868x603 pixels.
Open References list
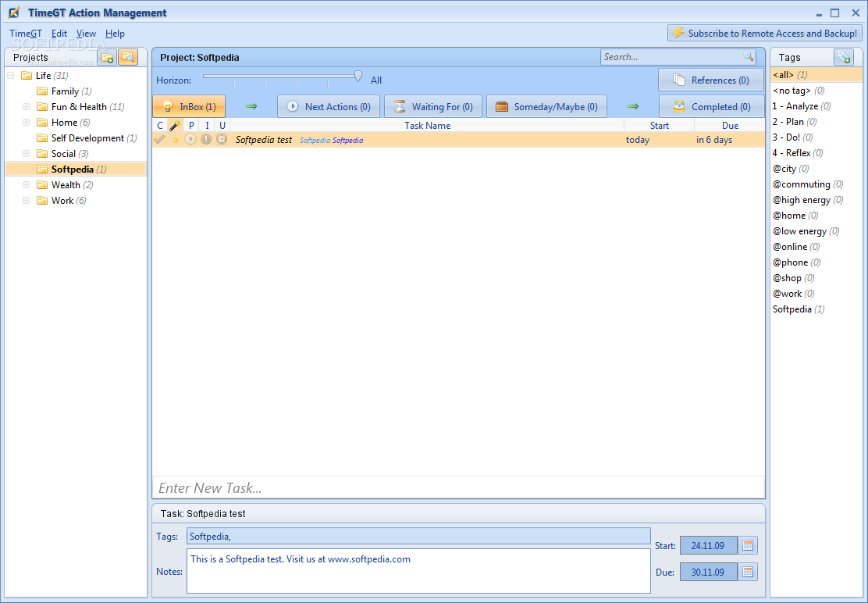click(711, 80)
